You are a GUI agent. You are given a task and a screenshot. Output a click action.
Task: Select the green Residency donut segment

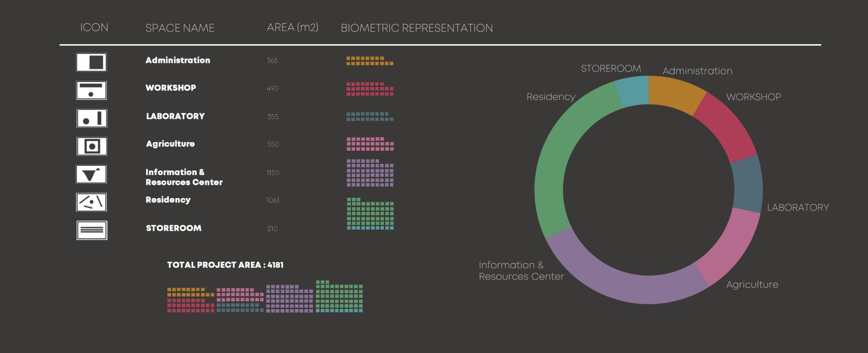click(x=564, y=156)
